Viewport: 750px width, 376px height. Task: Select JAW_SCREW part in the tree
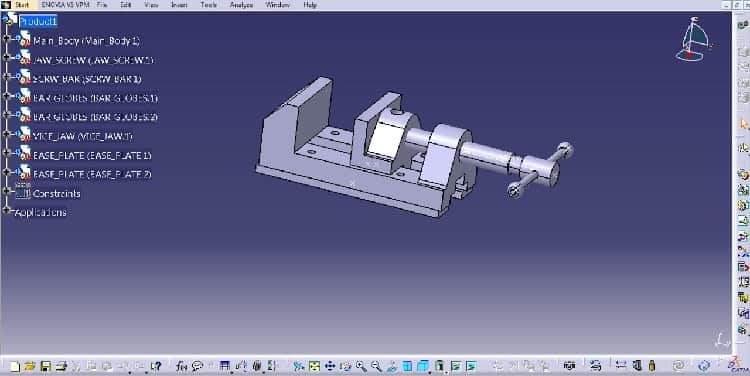(x=92, y=60)
